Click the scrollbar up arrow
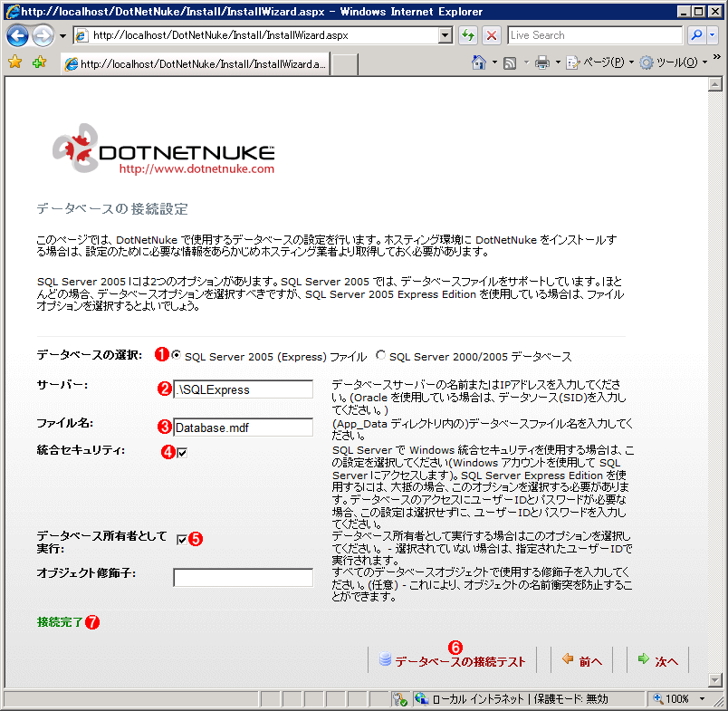 (x=715, y=84)
